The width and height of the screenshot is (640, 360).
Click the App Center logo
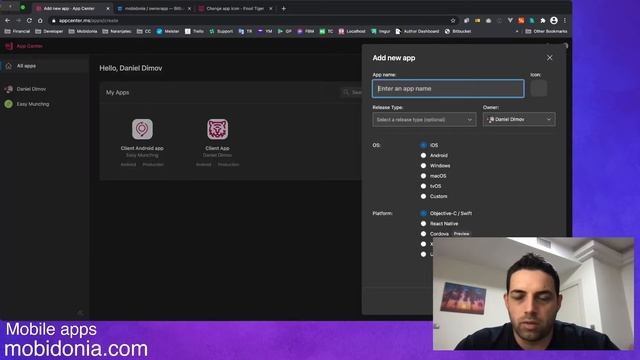[x=24, y=46]
